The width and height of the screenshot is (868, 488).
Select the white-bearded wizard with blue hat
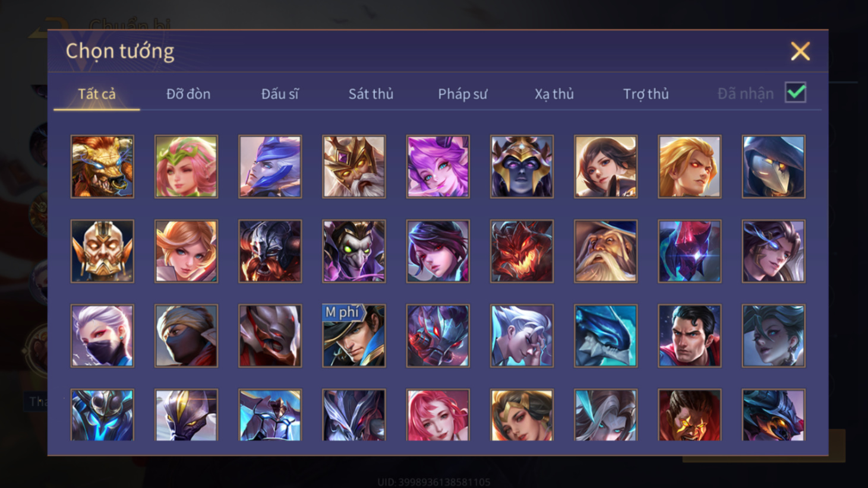click(605, 251)
